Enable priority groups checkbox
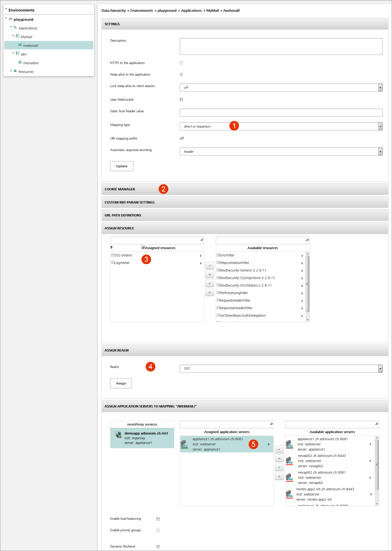Image resolution: width=392 pixels, height=551 pixels. coord(158,531)
